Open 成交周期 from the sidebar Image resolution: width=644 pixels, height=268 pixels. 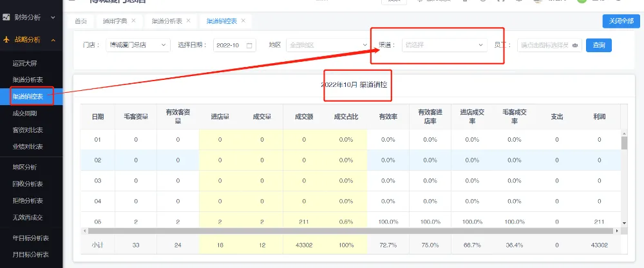26,113
